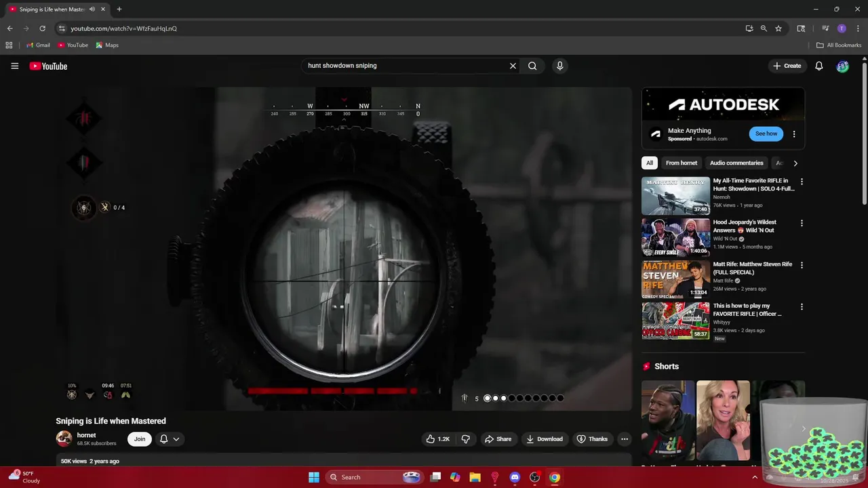Open Matt Rife full special thumbnail

click(675, 279)
